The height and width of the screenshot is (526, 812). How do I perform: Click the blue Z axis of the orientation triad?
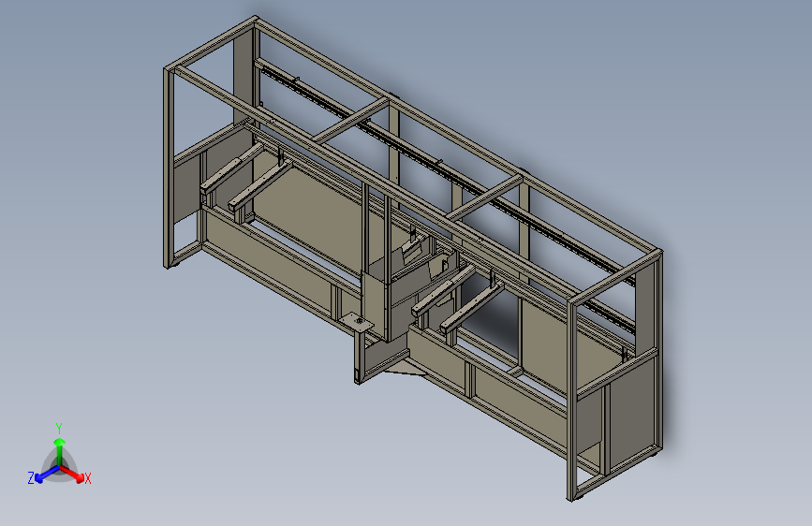pyautogui.click(x=47, y=475)
